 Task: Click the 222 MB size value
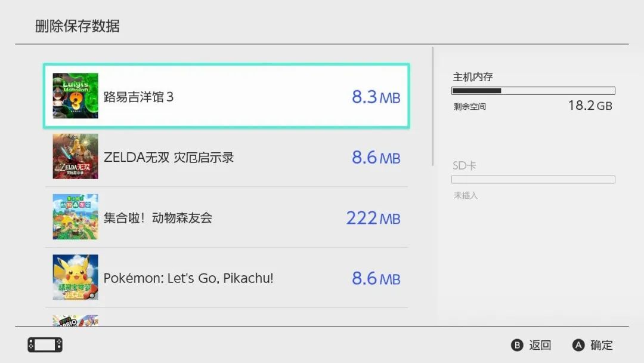(x=373, y=218)
